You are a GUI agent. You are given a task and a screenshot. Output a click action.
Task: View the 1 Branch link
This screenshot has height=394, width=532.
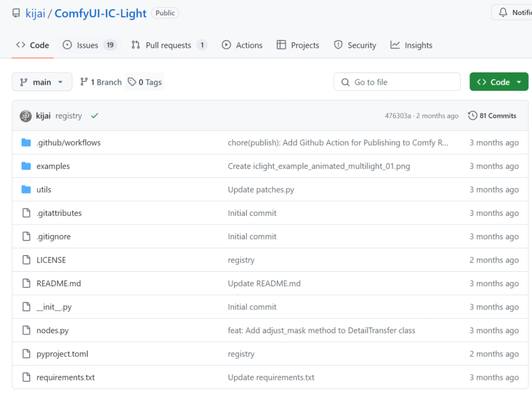click(101, 82)
